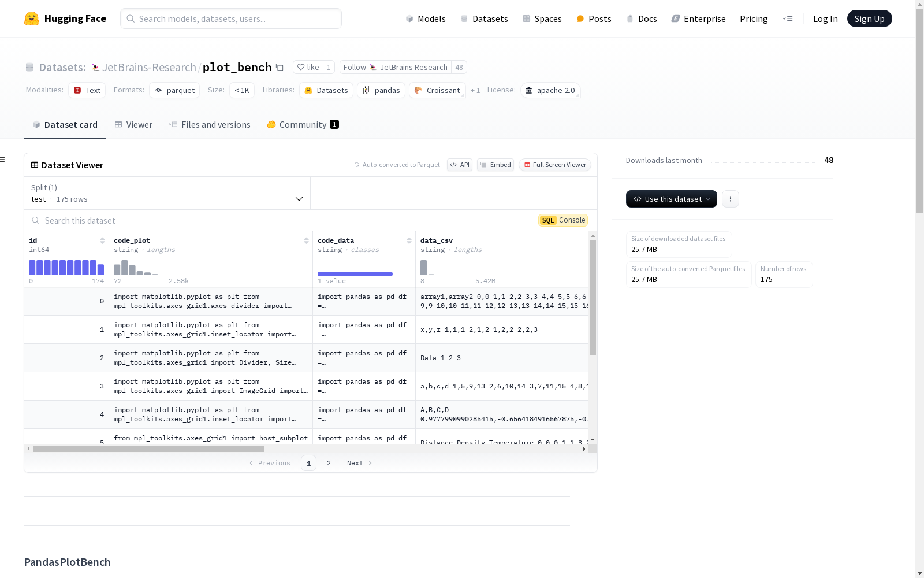This screenshot has width=924, height=578.
Task: Open the Full Screen Viewer
Action: click(555, 165)
